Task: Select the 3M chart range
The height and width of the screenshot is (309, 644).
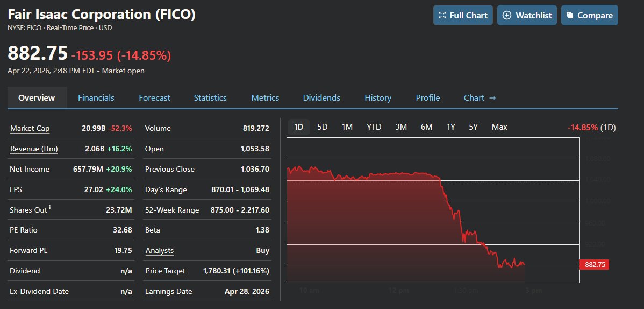Action: 401,127
